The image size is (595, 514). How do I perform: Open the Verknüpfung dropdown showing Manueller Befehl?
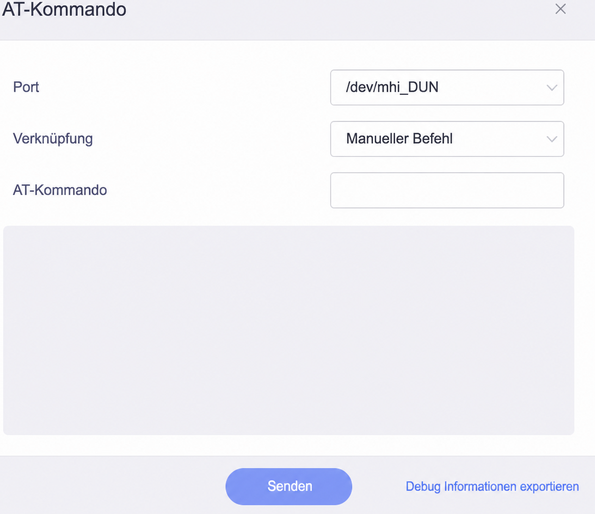click(x=447, y=139)
